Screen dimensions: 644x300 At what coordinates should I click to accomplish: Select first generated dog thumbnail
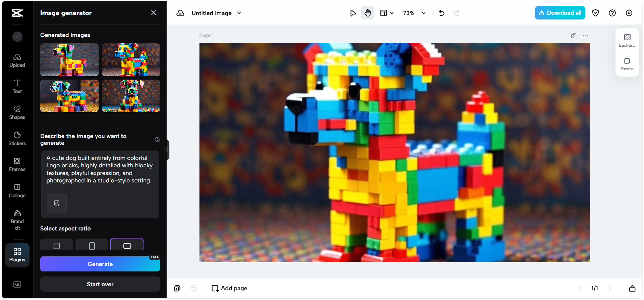[x=69, y=60]
